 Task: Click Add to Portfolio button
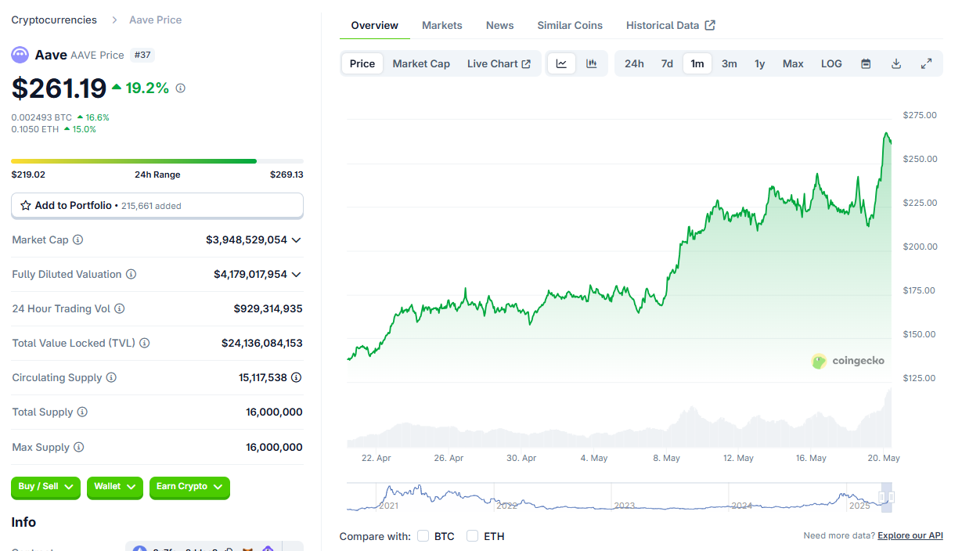point(157,206)
